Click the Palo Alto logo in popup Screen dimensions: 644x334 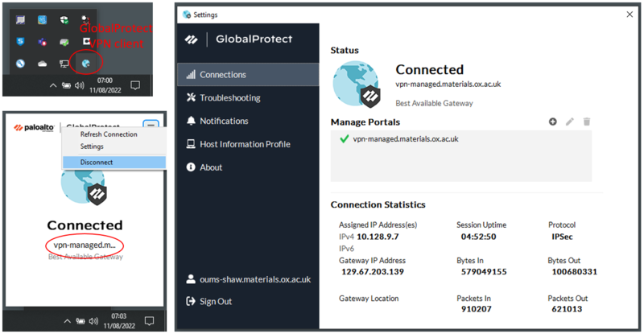pos(34,127)
